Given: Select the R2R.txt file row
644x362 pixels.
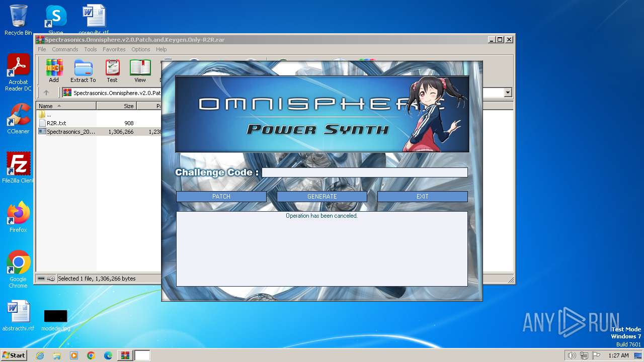Looking at the screenshot, I should 99,123.
